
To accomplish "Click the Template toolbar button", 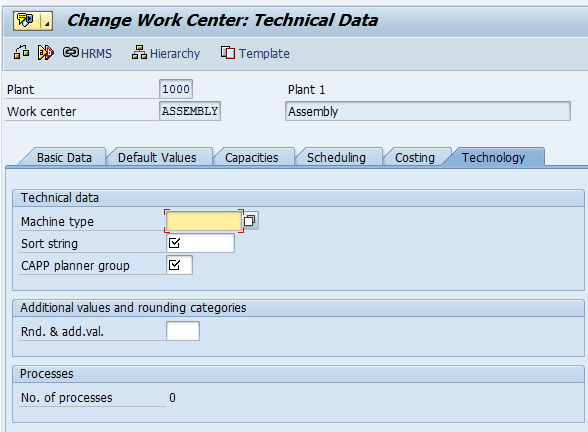I will tap(255, 53).
